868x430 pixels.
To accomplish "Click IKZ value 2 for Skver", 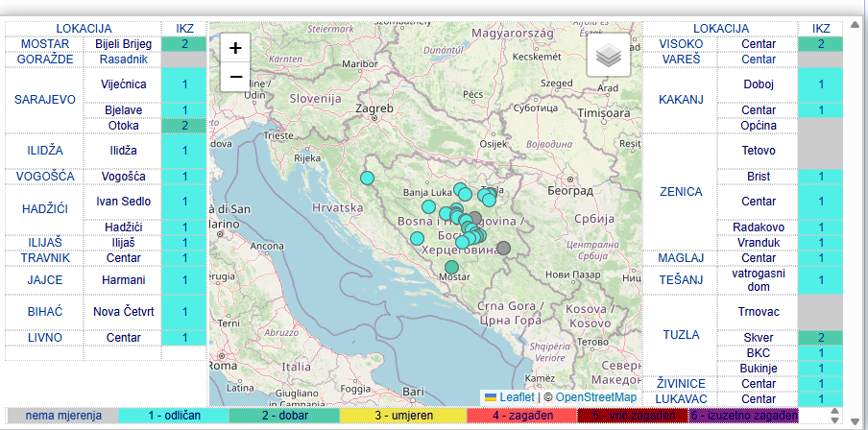I will tap(820, 338).
